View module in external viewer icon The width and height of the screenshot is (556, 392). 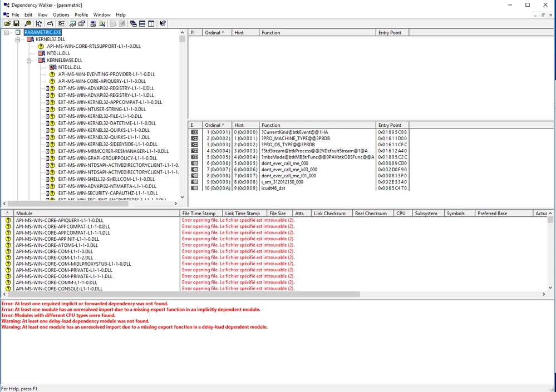tap(72, 23)
